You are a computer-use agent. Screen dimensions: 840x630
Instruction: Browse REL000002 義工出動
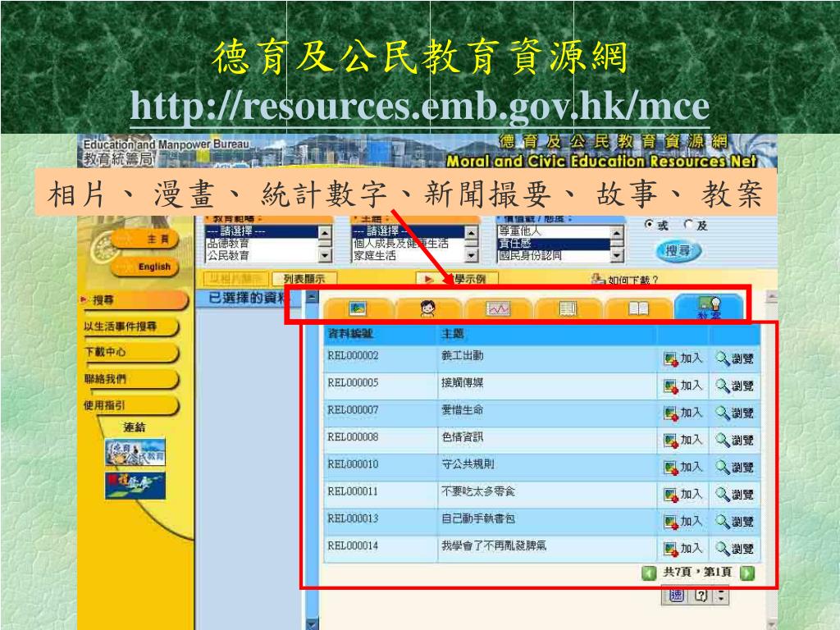pyautogui.click(x=734, y=358)
